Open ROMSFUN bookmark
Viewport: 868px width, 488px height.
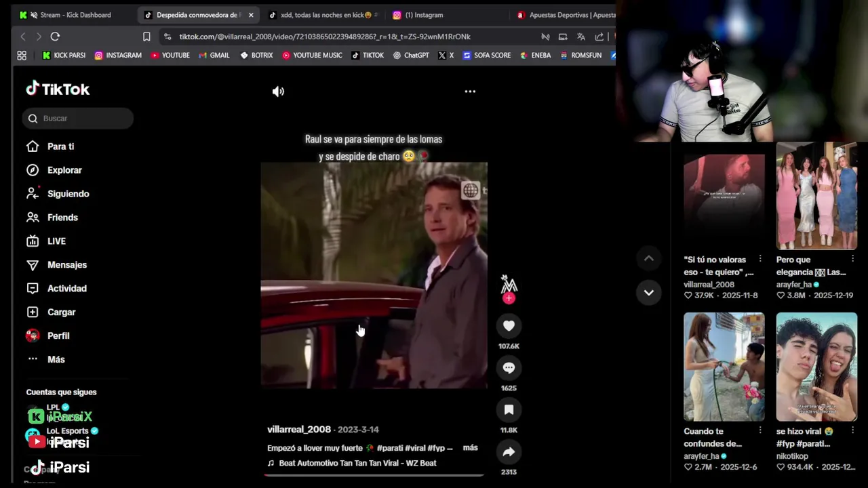coord(581,56)
